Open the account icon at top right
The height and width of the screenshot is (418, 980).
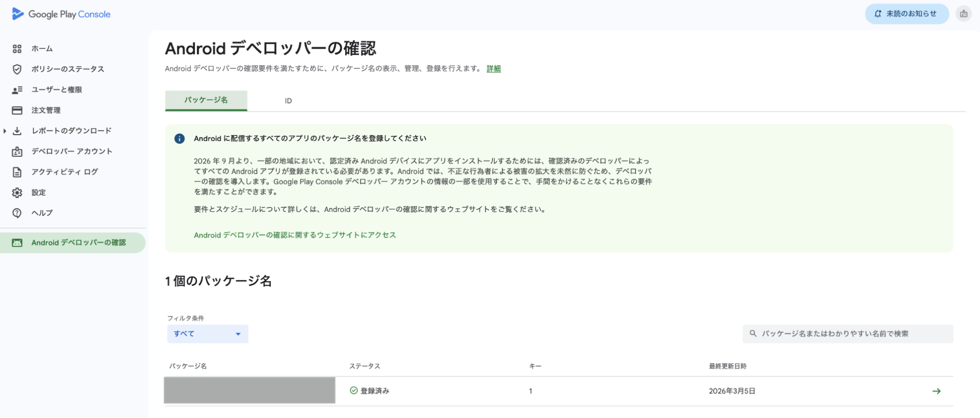pos(964,14)
